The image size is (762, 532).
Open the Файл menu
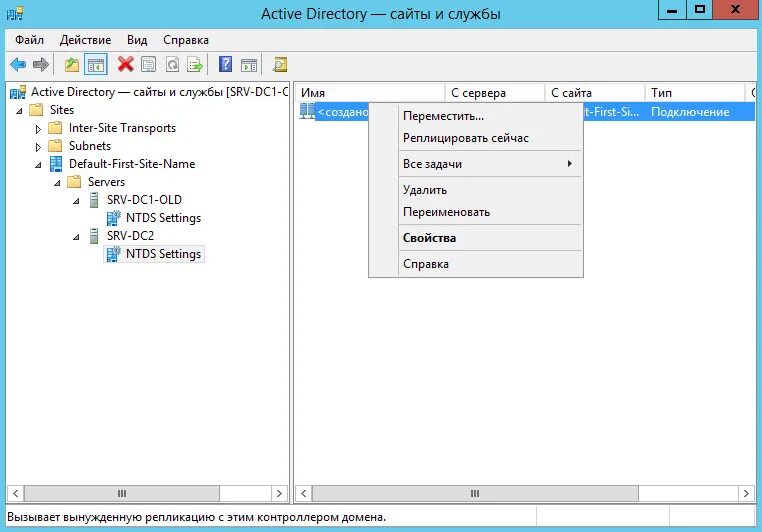click(x=29, y=40)
